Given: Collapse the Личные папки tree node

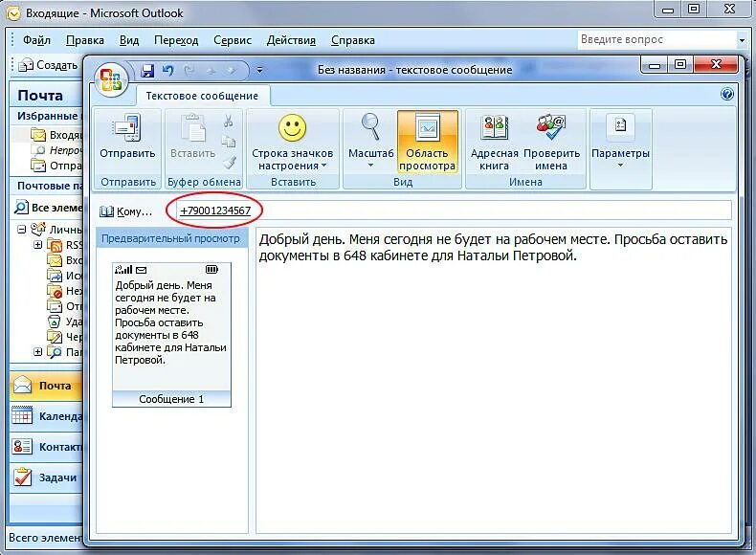Looking at the screenshot, I should (22, 230).
